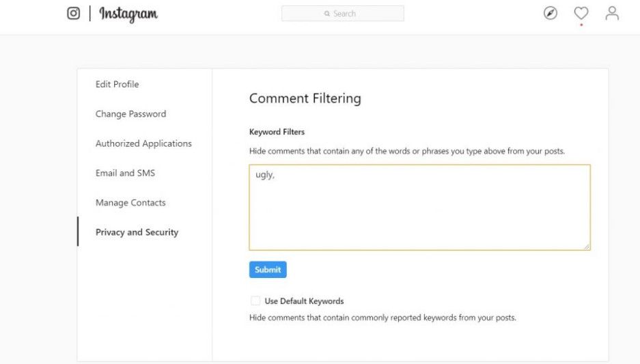Screen dimensions: 640x364
Task: Open Edit Profile in sidebar
Action: [117, 84]
